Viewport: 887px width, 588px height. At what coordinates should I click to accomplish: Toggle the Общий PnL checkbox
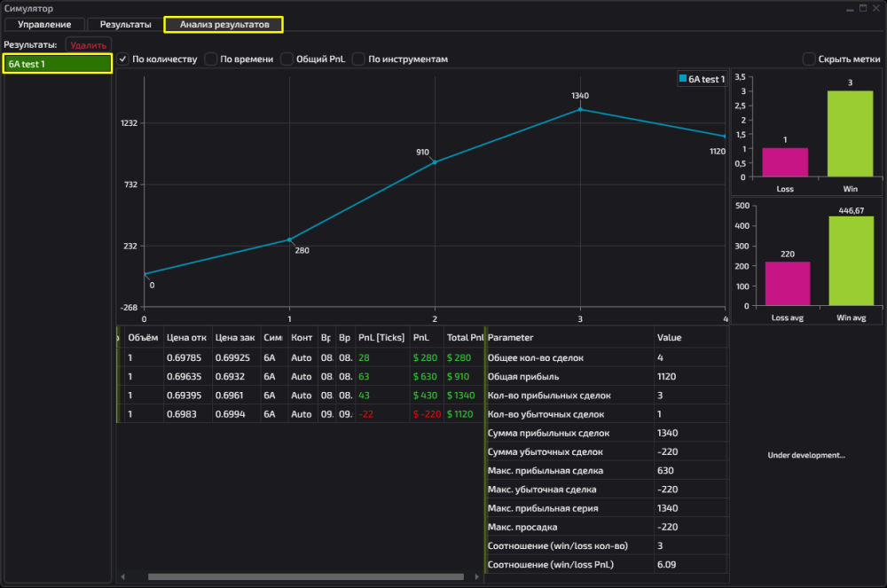click(287, 59)
